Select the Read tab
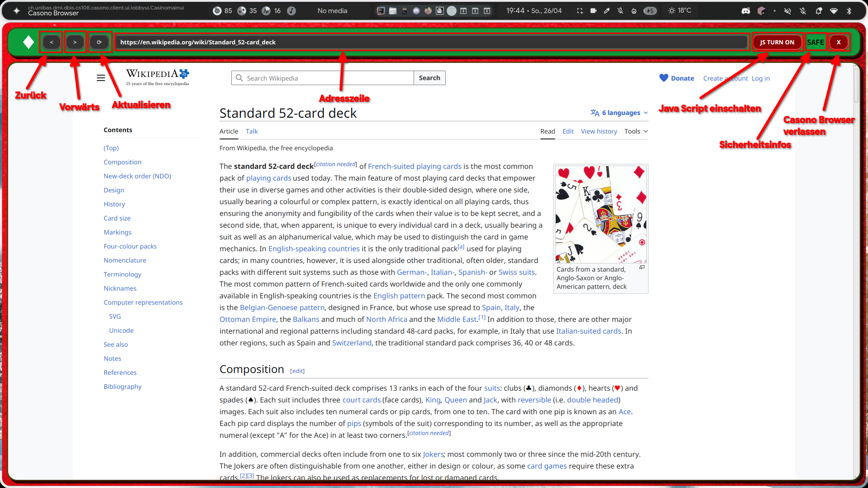Screen dimensions: 868x488 click(548, 131)
